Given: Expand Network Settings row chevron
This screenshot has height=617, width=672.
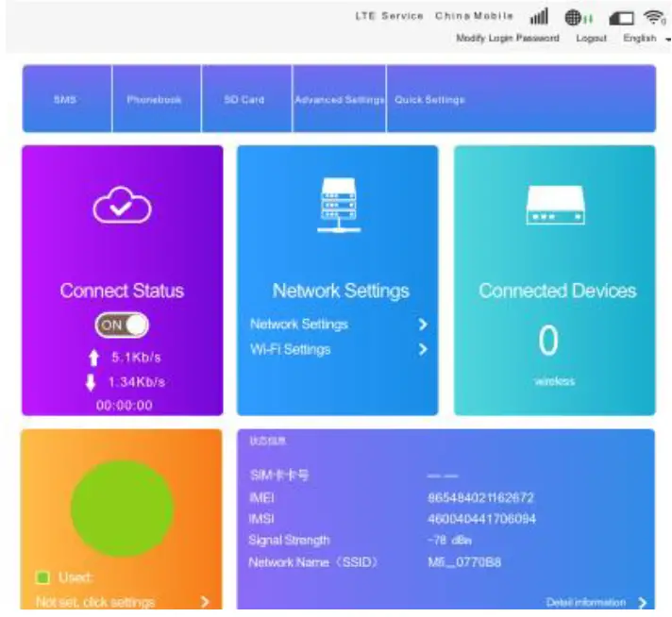Looking at the screenshot, I should point(423,325).
